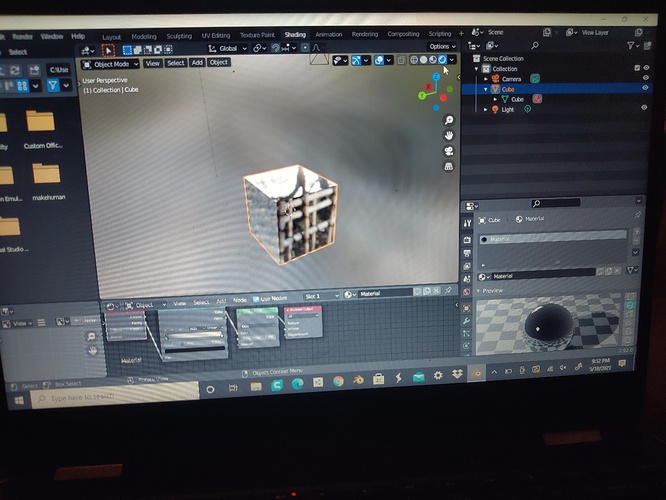This screenshot has height=500, width=666.
Task: Click the Material name field in properties
Action: point(543,276)
